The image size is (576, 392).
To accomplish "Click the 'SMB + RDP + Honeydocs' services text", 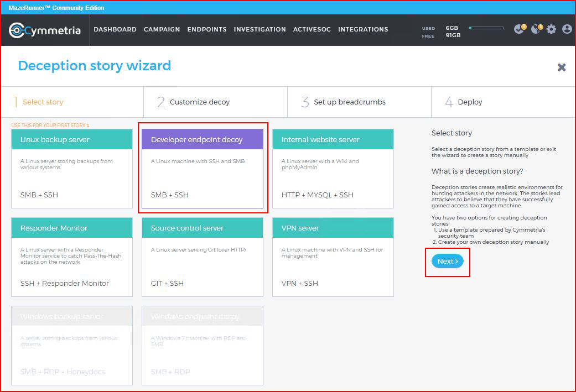I will pos(63,372).
